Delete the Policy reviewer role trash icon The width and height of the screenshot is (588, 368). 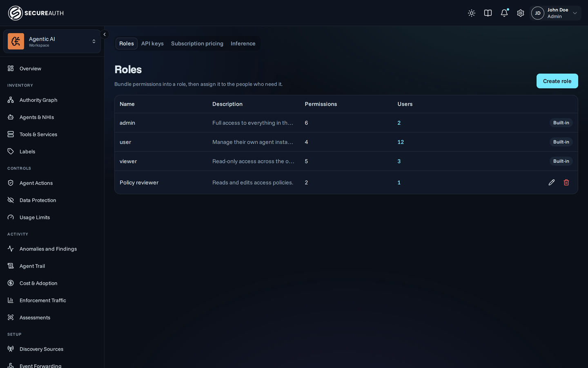(x=566, y=182)
